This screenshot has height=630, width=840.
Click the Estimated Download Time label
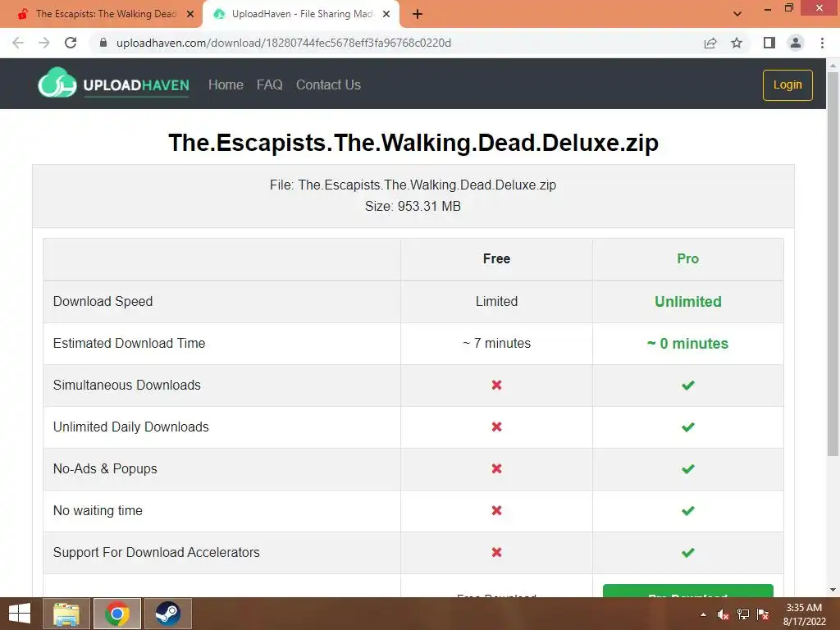pyautogui.click(x=129, y=343)
